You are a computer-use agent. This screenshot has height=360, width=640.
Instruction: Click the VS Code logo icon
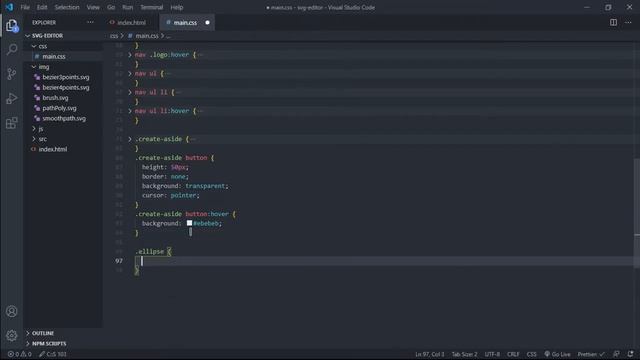[x=9, y=7]
